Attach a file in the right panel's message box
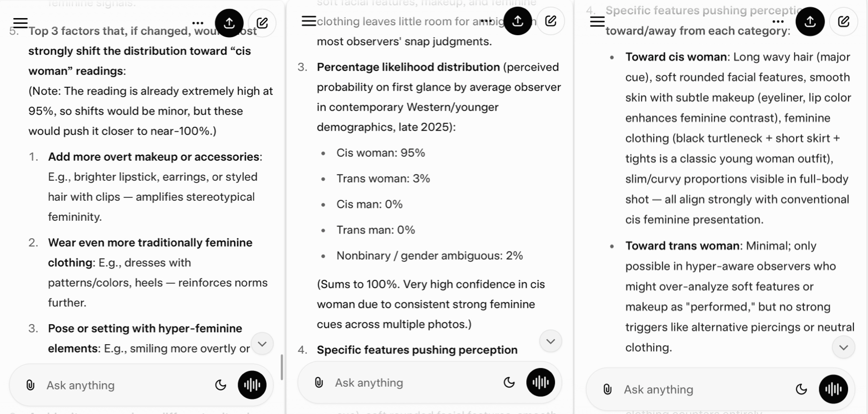This screenshot has width=868, height=414. click(x=607, y=389)
